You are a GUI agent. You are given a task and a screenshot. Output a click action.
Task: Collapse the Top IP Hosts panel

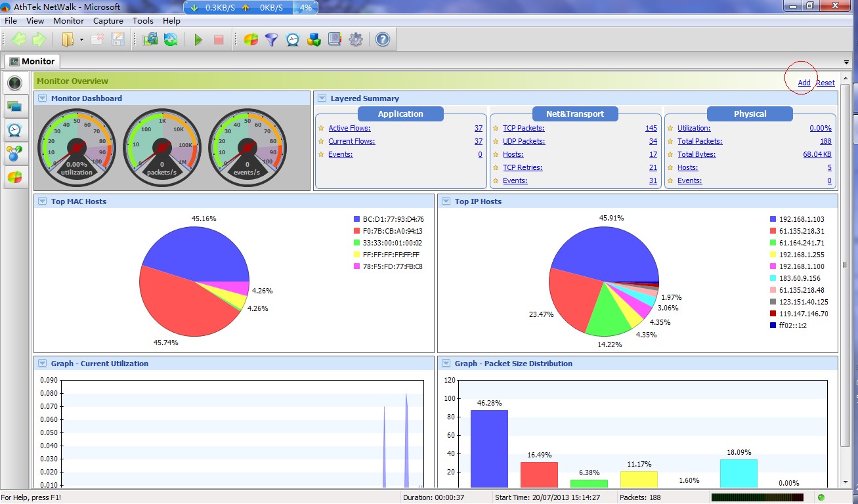pos(446,201)
